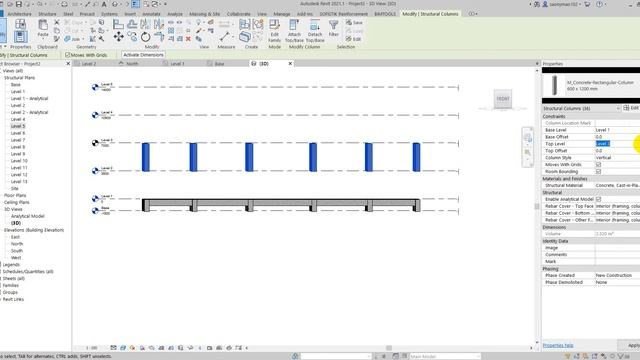
Task: Click the Top Offset value field
Action: tap(617, 151)
